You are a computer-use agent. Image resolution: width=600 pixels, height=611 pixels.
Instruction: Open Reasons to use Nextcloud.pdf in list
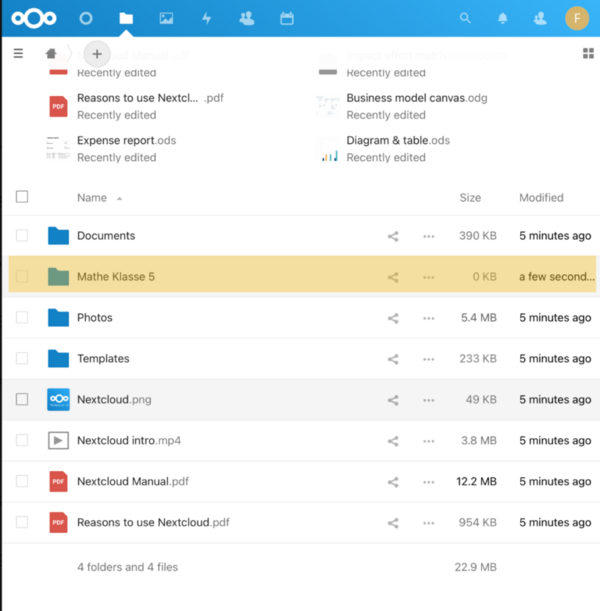[153, 522]
